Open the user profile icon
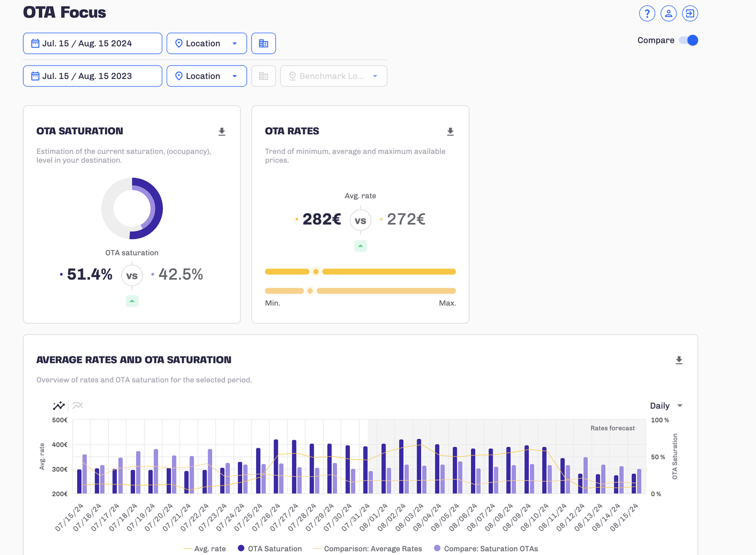756x555 pixels. [x=668, y=13]
